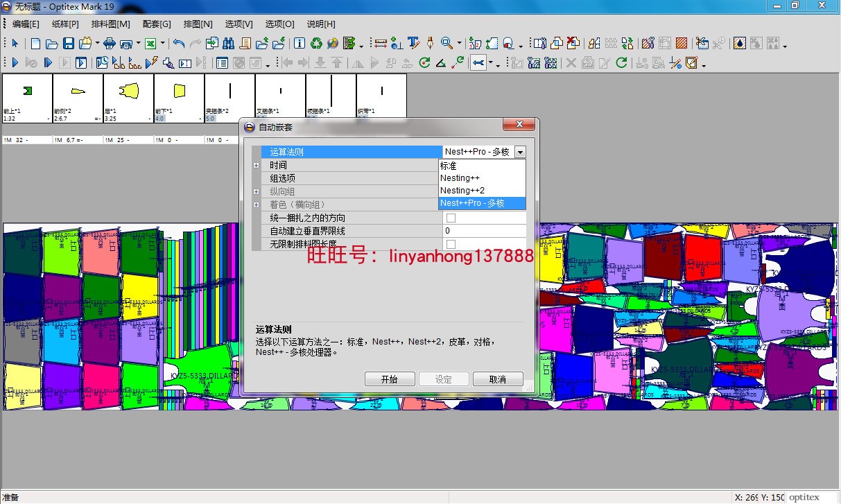The width and height of the screenshot is (841, 504).
Task: Open the 配套[G] menu
Action: [x=157, y=24]
